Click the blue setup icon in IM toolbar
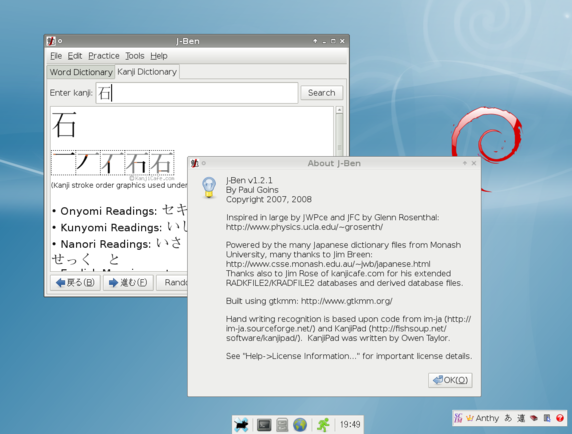Image resolution: width=572 pixels, height=434 pixels. click(x=547, y=418)
